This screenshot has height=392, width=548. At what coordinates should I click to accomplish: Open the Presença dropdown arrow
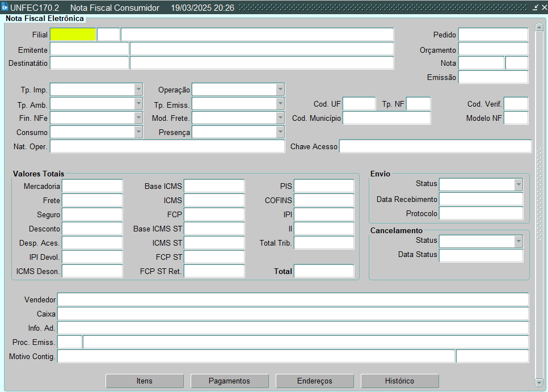[280, 132]
